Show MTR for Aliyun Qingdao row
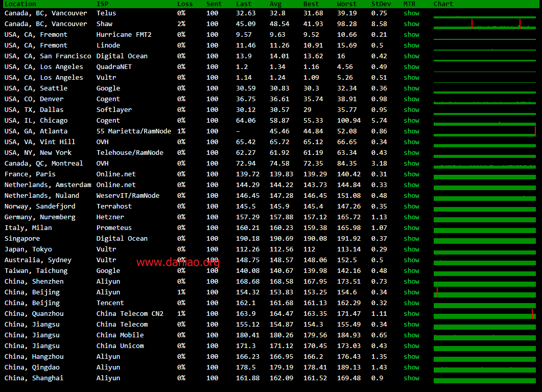542x392 pixels. click(411, 367)
